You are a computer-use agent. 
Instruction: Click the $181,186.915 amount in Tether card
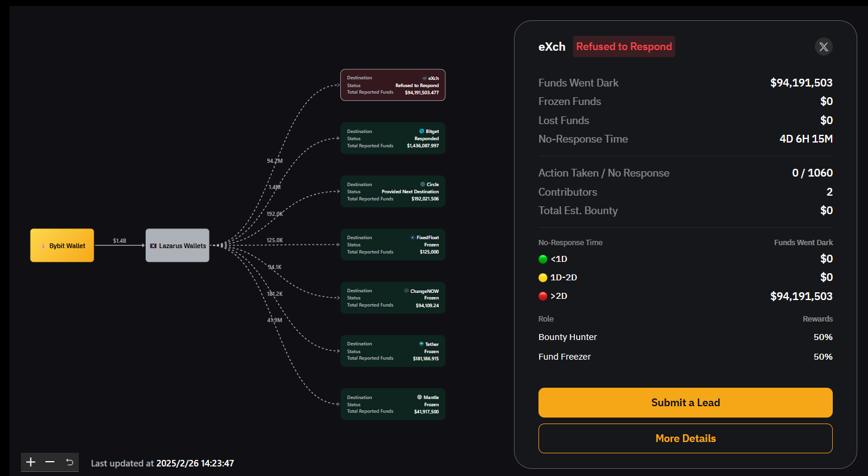pyautogui.click(x=426, y=358)
